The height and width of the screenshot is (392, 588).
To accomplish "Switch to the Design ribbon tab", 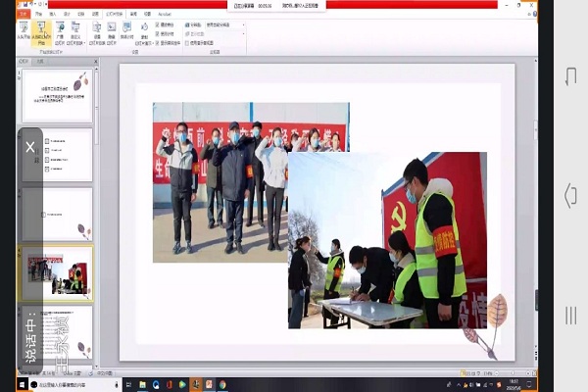I will click(66, 14).
